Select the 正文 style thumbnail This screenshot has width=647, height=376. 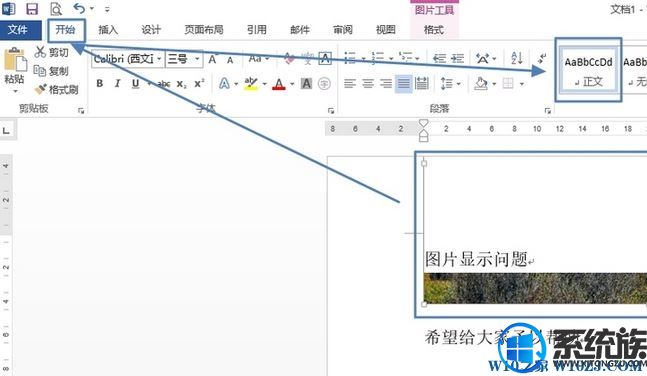tap(588, 69)
